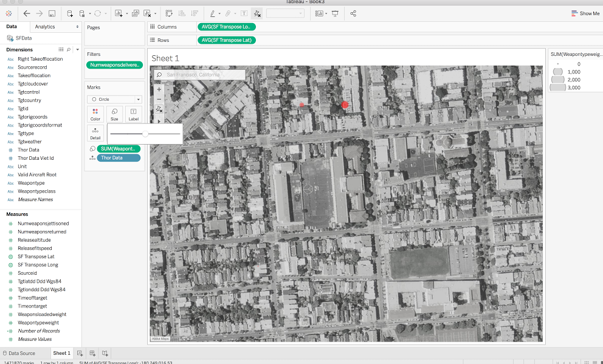Pause auto updates using toolbar cylinder icon
This screenshot has width=603, height=364.
(x=82, y=13)
